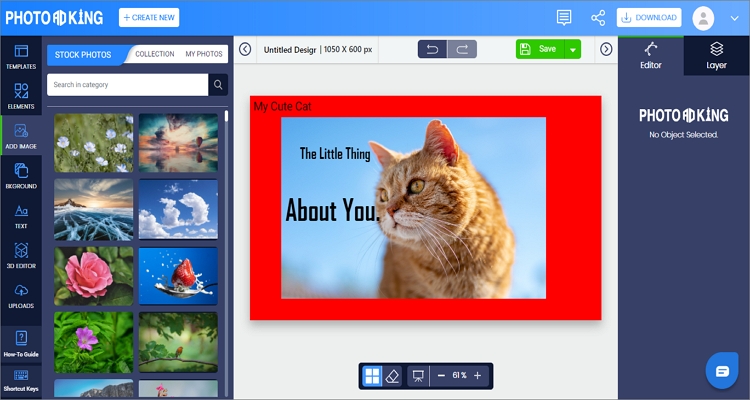Switch to the Collection tab
The width and height of the screenshot is (750, 400).
[x=154, y=54]
